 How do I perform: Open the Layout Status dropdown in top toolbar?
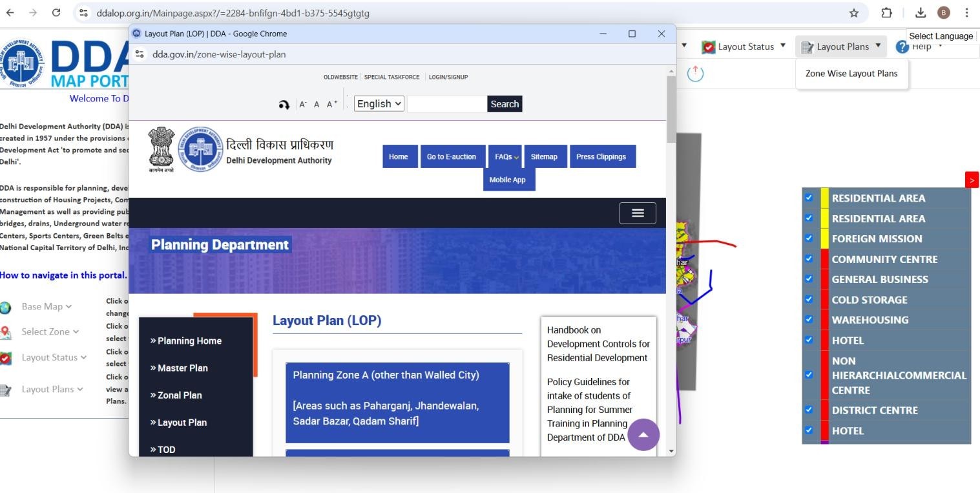pyautogui.click(x=782, y=45)
